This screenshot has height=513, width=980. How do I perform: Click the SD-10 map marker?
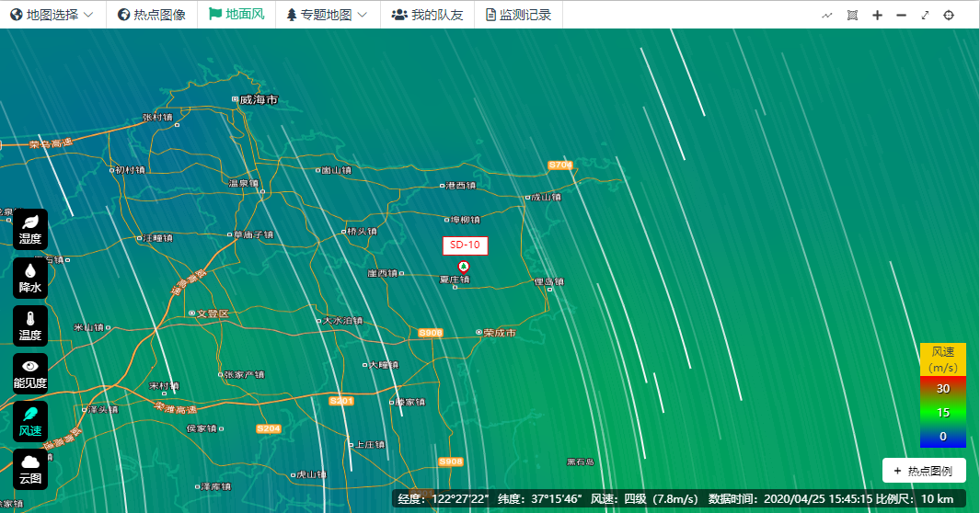464,267
